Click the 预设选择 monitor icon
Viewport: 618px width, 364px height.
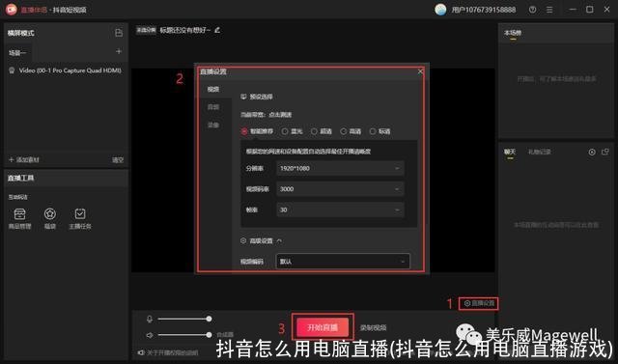click(x=244, y=97)
